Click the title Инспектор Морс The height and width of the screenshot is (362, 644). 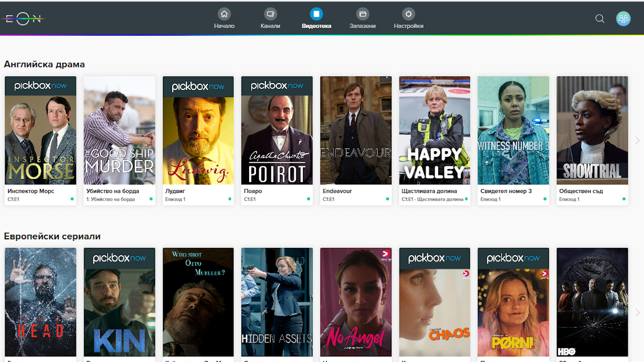[31, 191]
